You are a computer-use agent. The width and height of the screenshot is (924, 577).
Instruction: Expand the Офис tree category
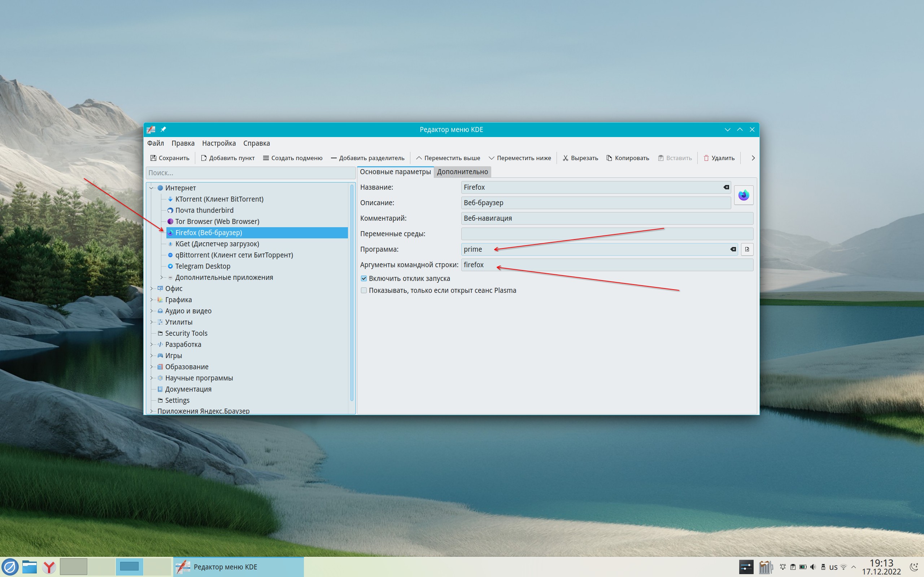click(152, 288)
